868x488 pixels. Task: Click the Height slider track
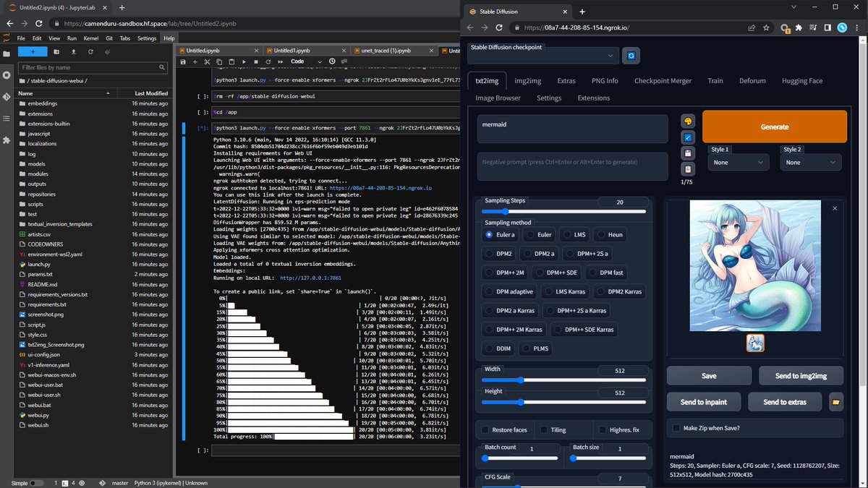tap(564, 402)
